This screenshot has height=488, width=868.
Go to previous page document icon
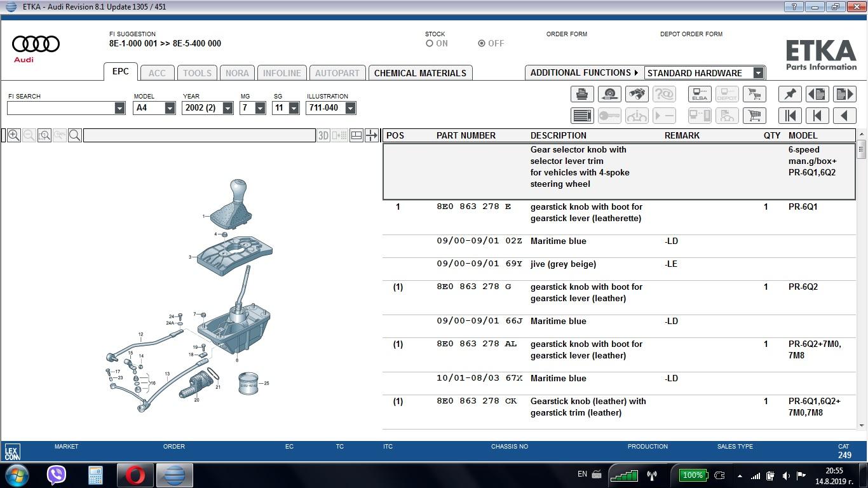click(x=817, y=94)
